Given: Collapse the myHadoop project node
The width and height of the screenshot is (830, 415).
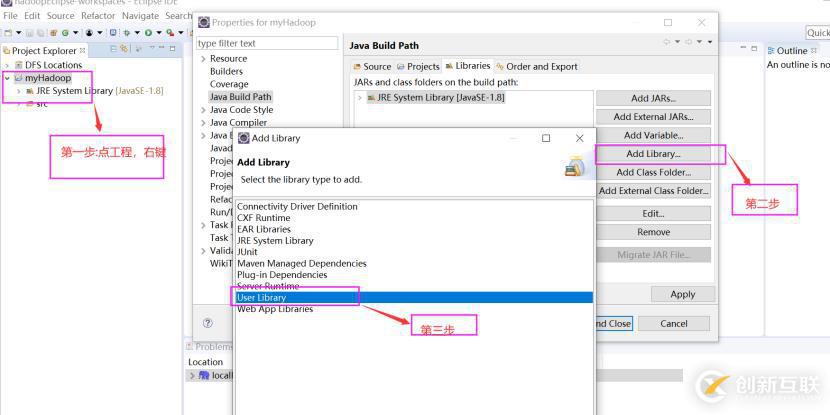Looking at the screenshot, I should pos(7,78).
